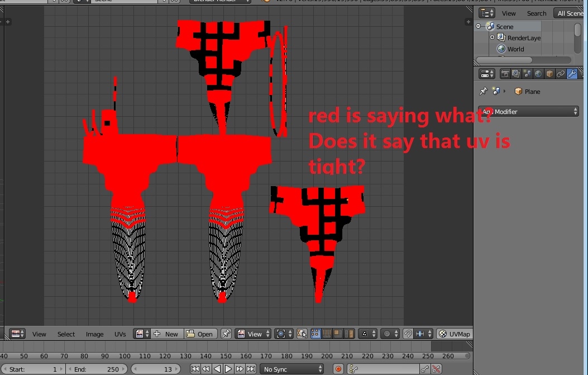Click the UVMap selector button

tap(455, 334)
